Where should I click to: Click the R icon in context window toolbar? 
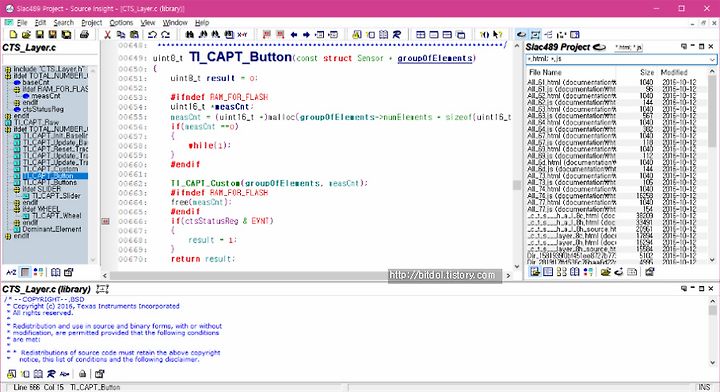(x=51, y=374)
